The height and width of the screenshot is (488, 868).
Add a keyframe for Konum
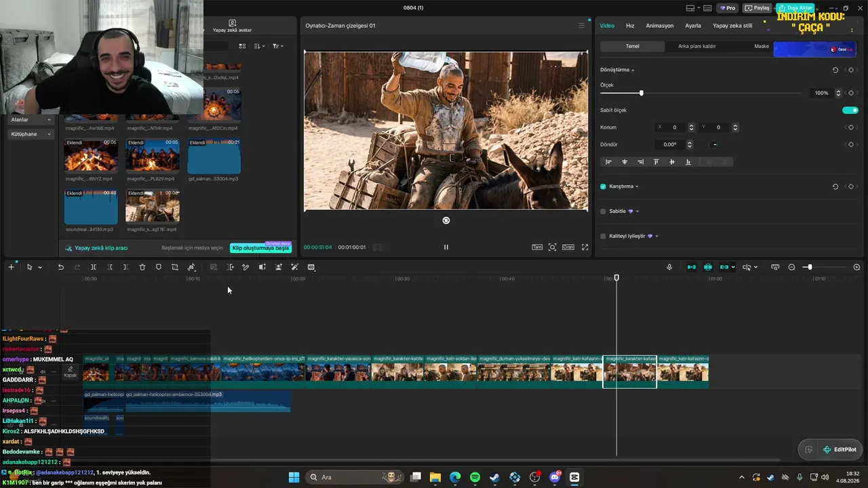[851, 127]
